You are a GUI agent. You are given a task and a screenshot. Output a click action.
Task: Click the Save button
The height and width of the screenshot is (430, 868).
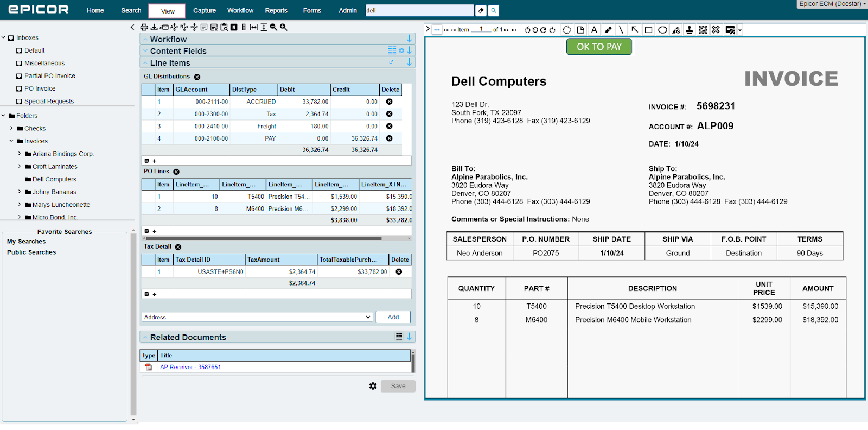(398, 386)
